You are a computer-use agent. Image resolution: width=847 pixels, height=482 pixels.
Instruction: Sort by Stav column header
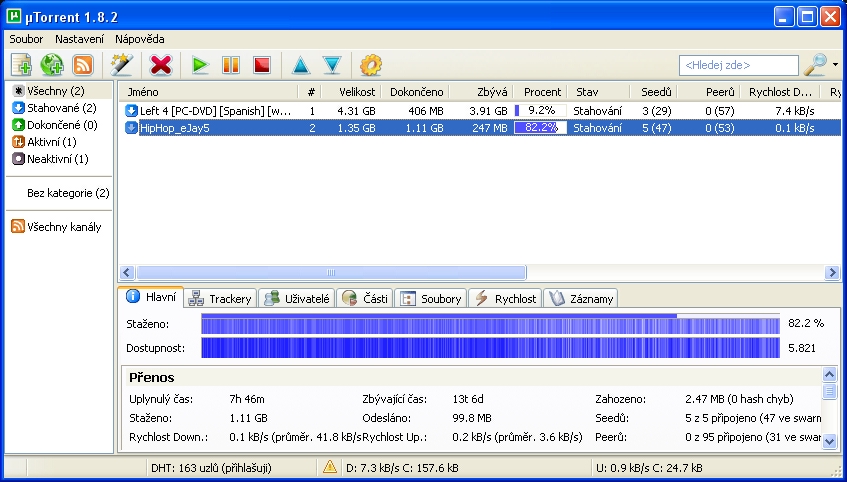click(x=599, y=92)
